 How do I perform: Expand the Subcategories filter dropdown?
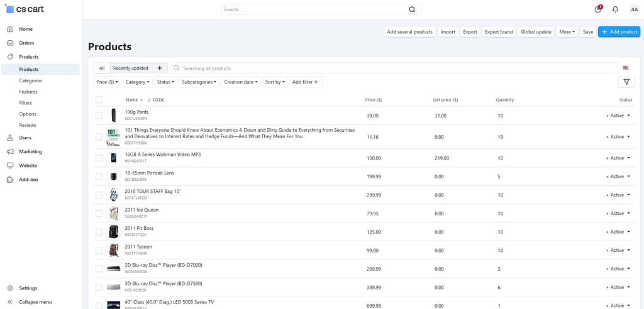[x=199, y=82]
